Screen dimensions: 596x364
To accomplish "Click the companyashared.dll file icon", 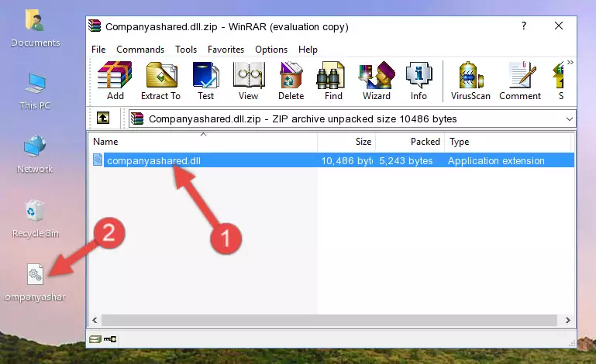I will (x=98, y=160).
